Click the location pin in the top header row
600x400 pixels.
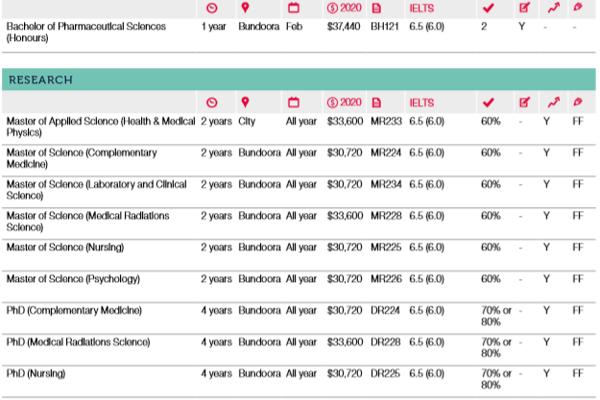245,7
